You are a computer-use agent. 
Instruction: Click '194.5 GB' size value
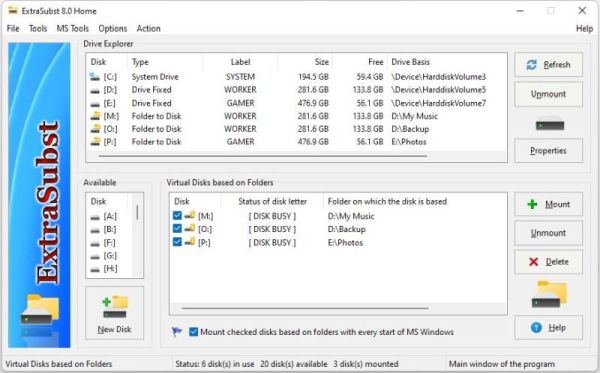point(313,77)
